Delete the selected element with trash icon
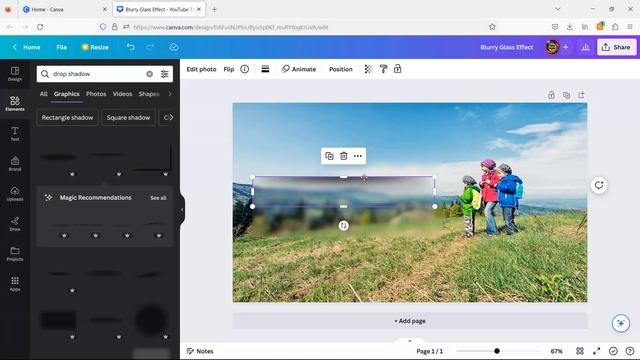640x360 pixels. [344, 156]
